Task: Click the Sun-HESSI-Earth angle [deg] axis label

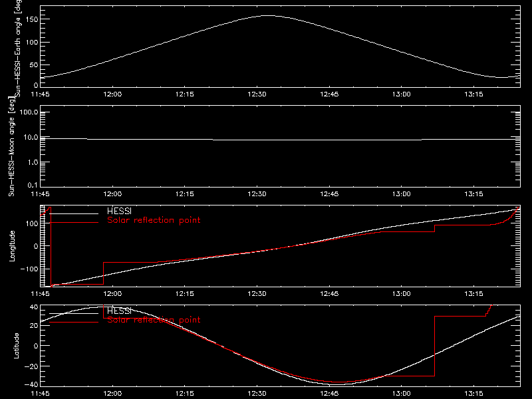Action: 18,48
